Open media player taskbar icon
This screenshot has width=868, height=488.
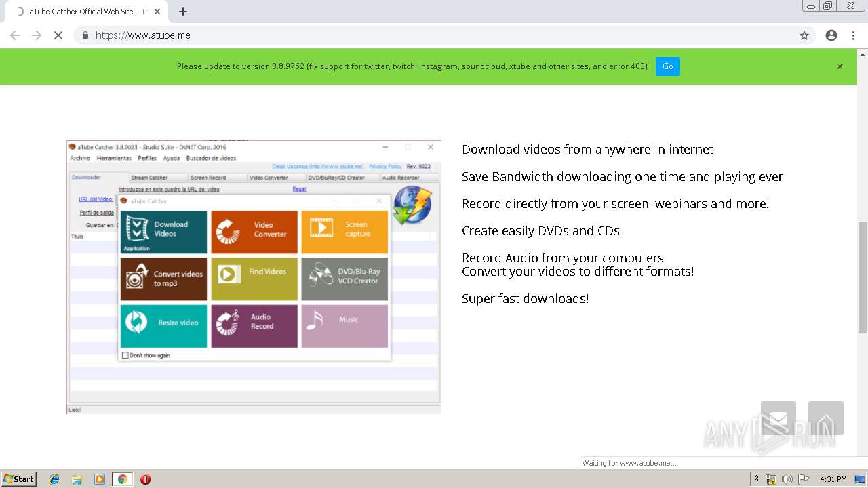[100, 479]
